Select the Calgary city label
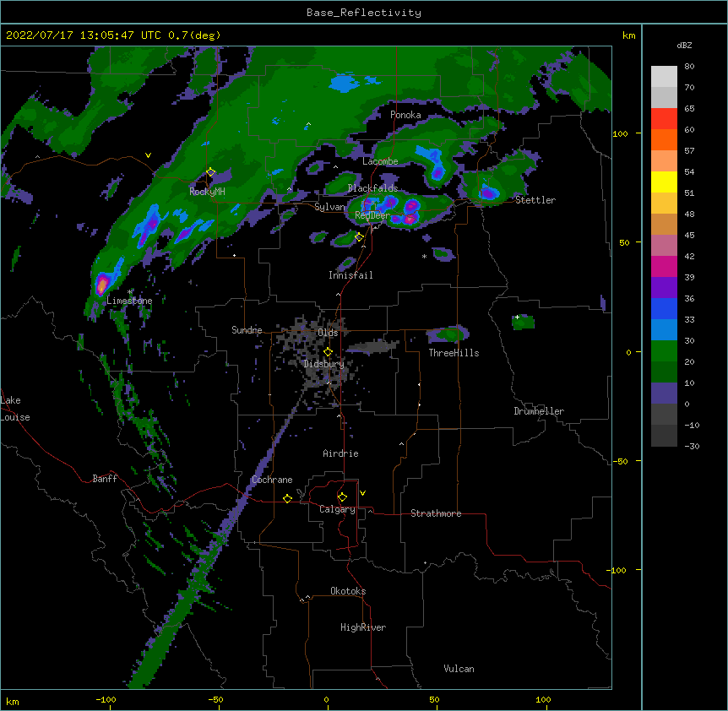The image size is (728, 711). point(337,509)
